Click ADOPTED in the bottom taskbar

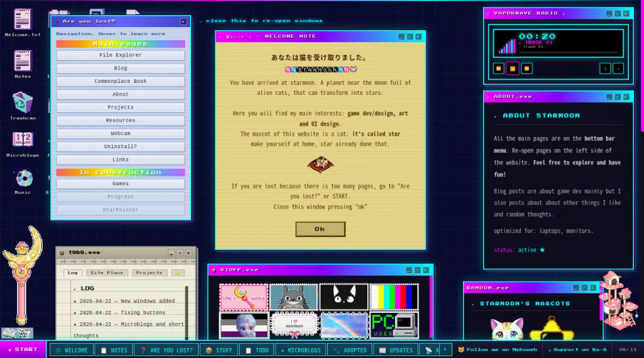(350, 350)
